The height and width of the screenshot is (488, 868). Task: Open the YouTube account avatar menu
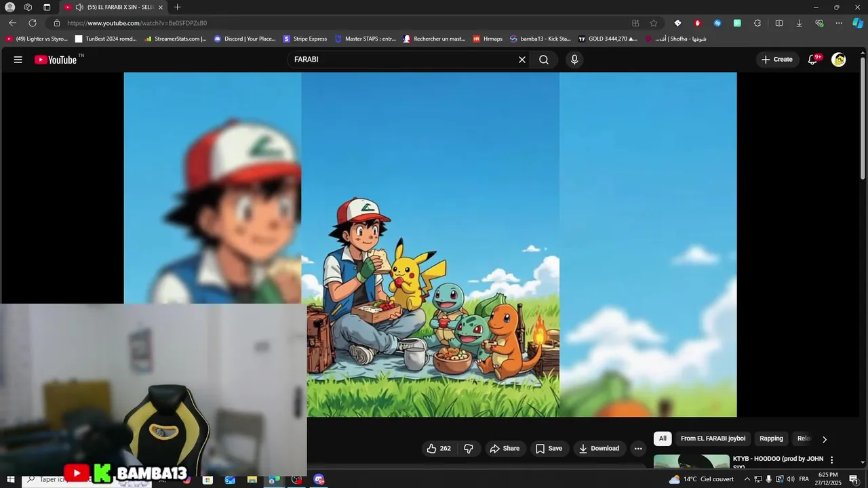tap(839, 60)
